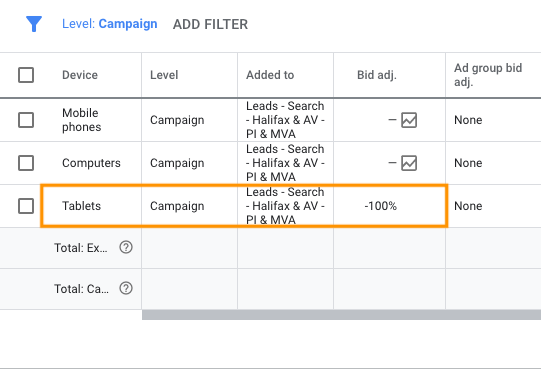
Task: Open campaign name in Mobile phones row
Action: pyautogui.click(x=285, y=120)
